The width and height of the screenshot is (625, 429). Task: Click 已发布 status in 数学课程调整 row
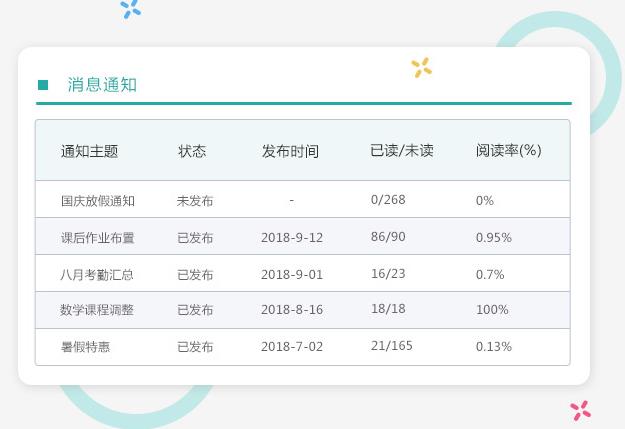click(x=195, y=310)
